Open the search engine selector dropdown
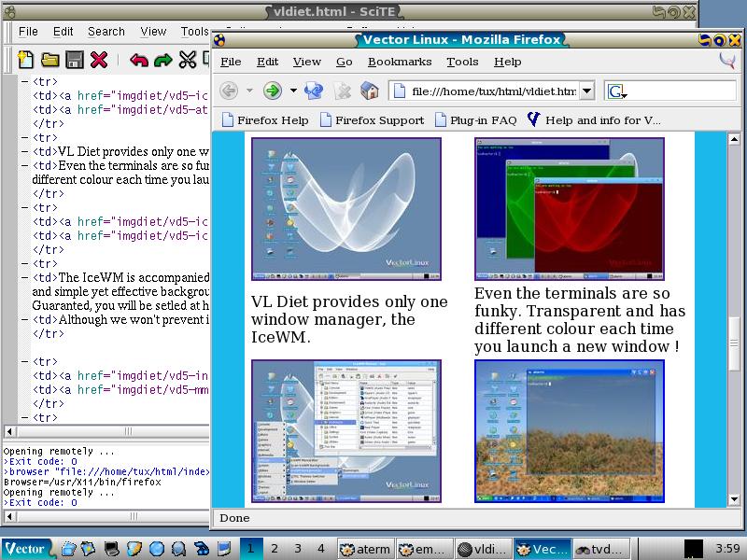The height and width of the screenshot is (560, 747). pyautogui.click(x=617, y=91)
